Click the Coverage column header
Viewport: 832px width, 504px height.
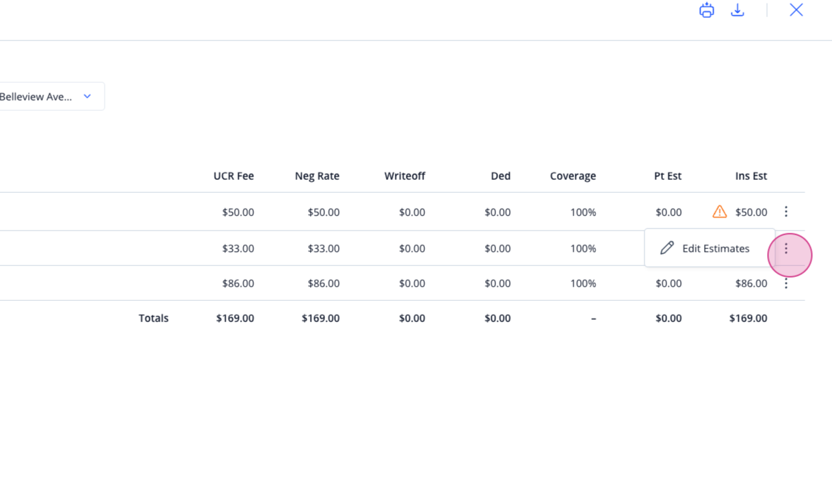tap(573, 176)
